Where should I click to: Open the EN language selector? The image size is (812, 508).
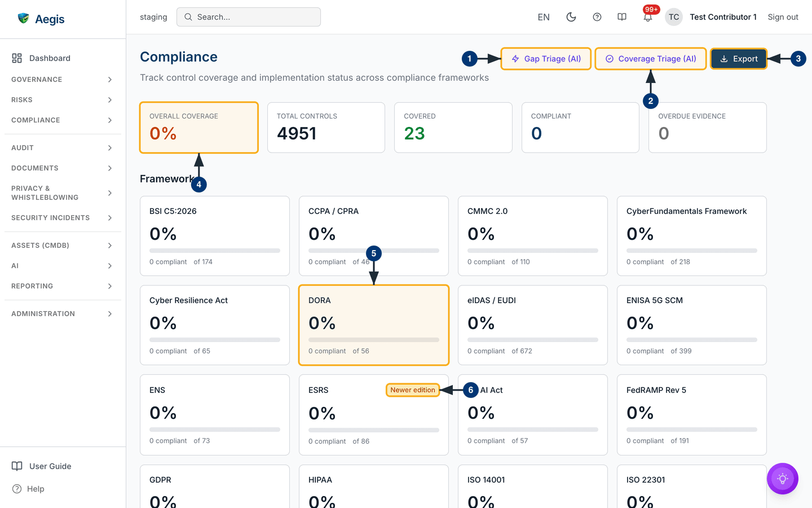point(544,17)
